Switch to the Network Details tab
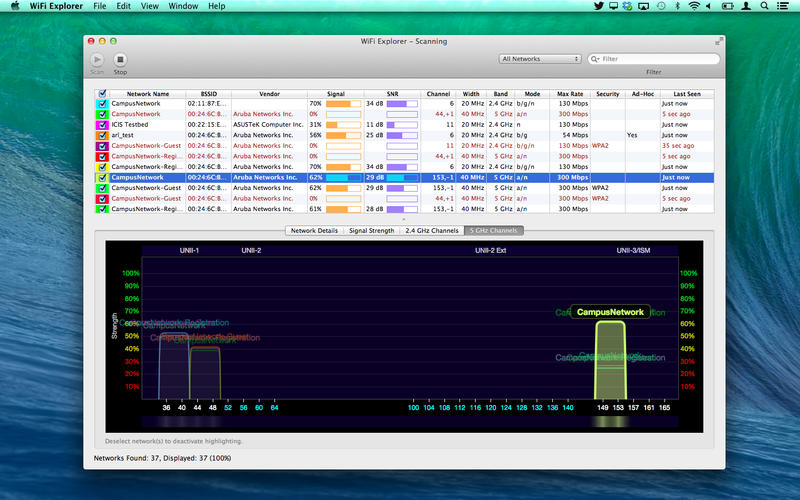The height and width of the screenshot is (500, 800). pos(314,231)
